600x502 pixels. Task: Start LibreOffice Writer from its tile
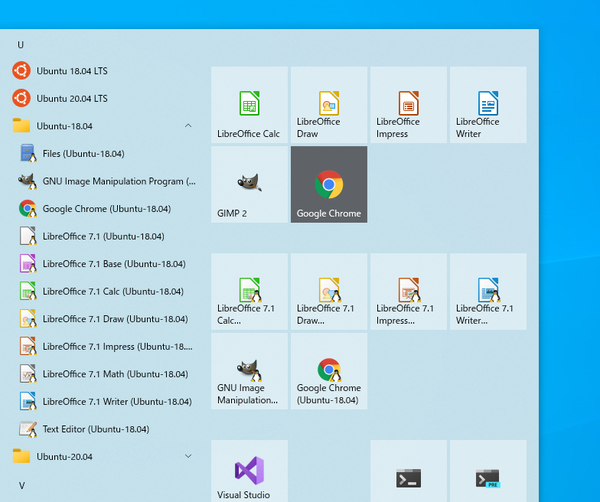click(487, 105)
